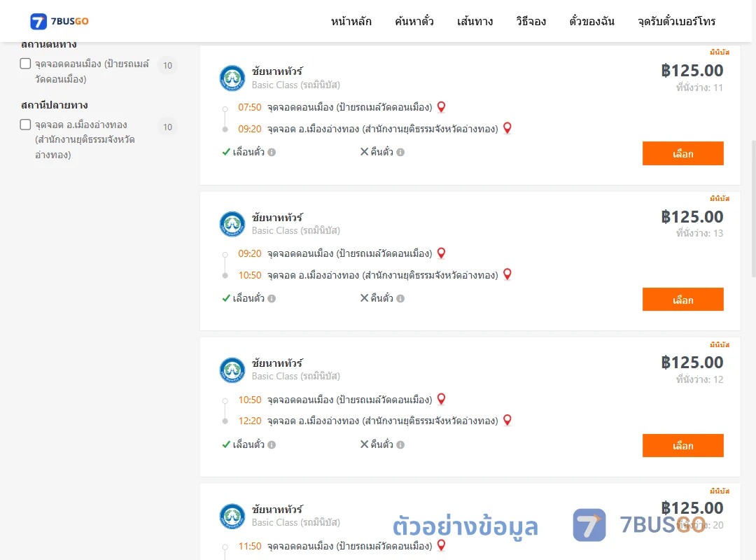Click ที่นั่งว่าง: 13 seat count
756x560 pixels.
(x=699, y=234)
